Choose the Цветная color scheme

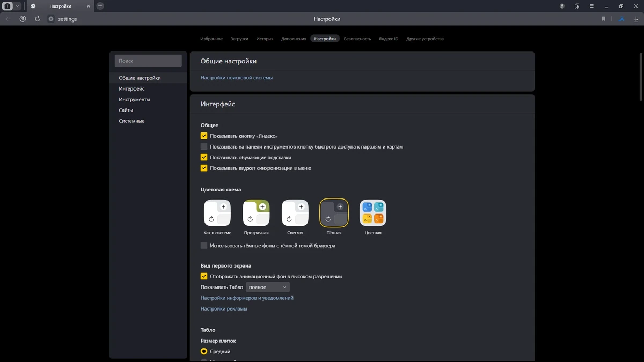tap(373, 213)
